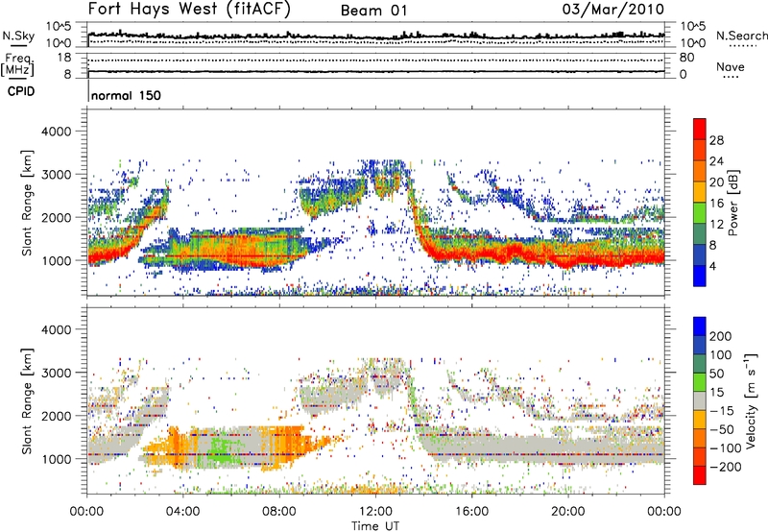The width and height of the screenshot is (768, 532).
Task: Click the blue bottom of the power colorbar
Action: click(x=700, y=278)
